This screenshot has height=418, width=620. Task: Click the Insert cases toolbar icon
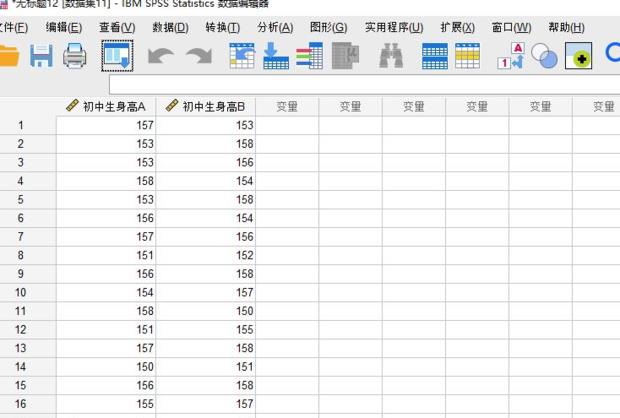click(435, 57)
